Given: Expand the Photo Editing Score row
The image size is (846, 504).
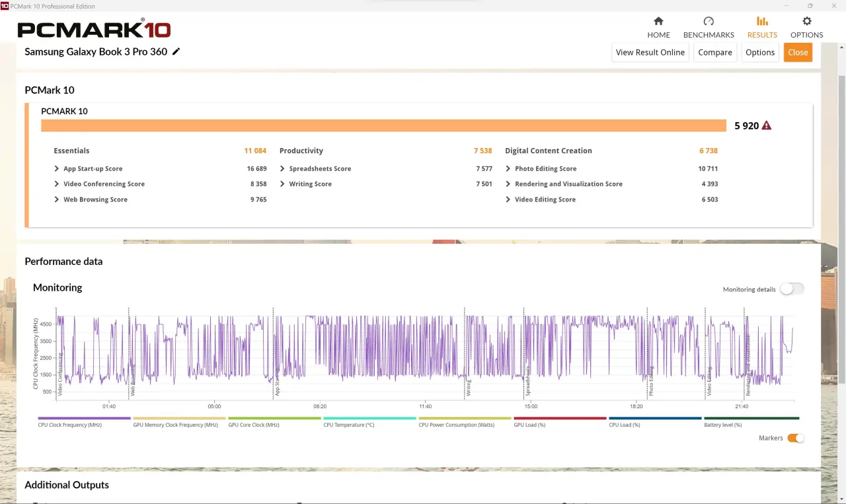Looking at the screenshot, I should tap(508, 169).
